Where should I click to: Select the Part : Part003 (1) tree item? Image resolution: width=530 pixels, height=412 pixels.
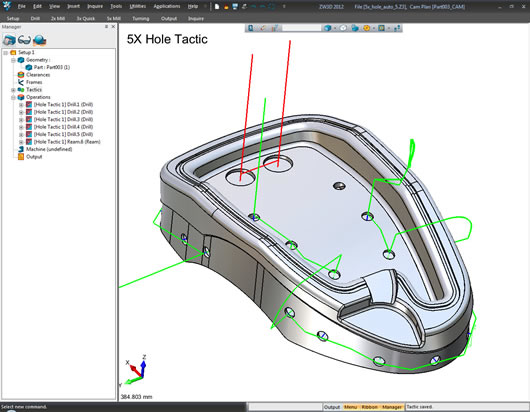(x=52, y=67)
